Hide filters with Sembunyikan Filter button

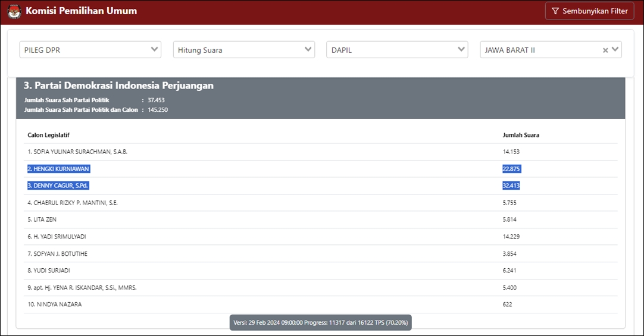point(589,11)
